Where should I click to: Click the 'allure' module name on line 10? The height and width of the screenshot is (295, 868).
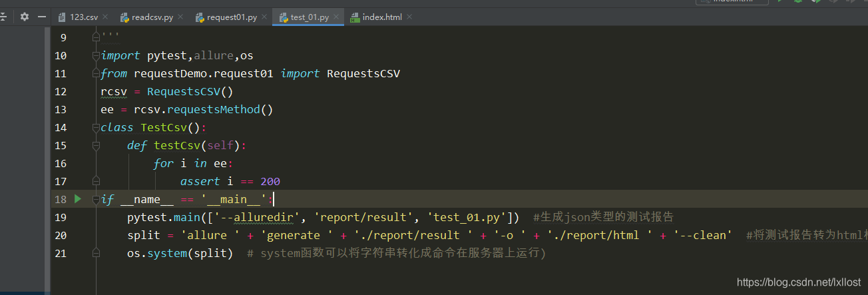[x=214, y=55]
